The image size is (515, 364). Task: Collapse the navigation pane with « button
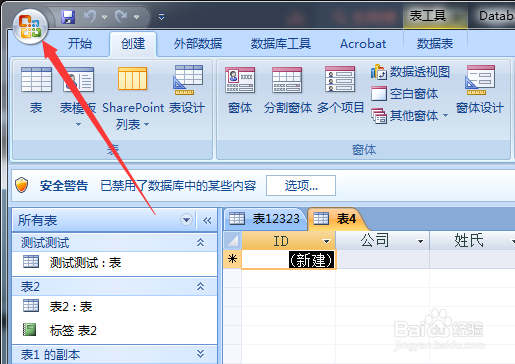[207, 220]
